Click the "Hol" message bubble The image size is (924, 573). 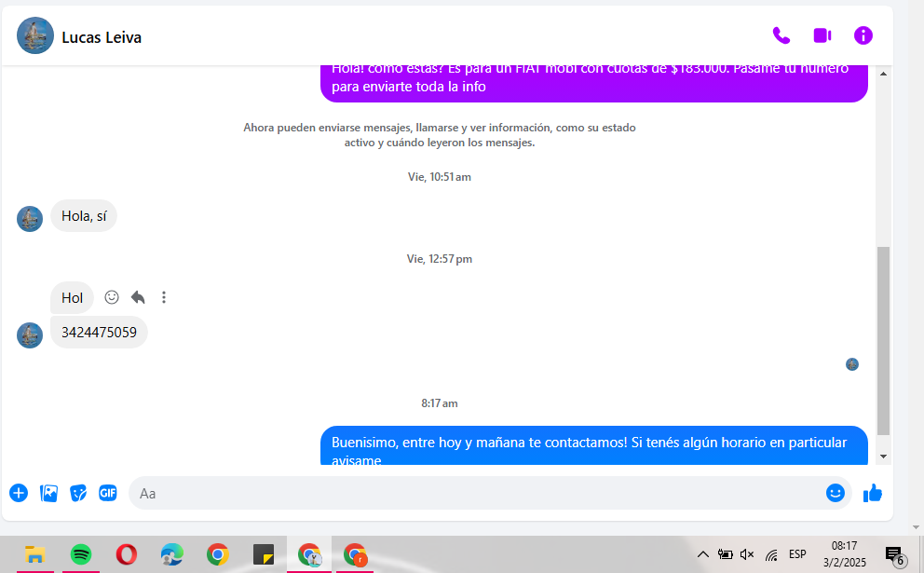72,298
